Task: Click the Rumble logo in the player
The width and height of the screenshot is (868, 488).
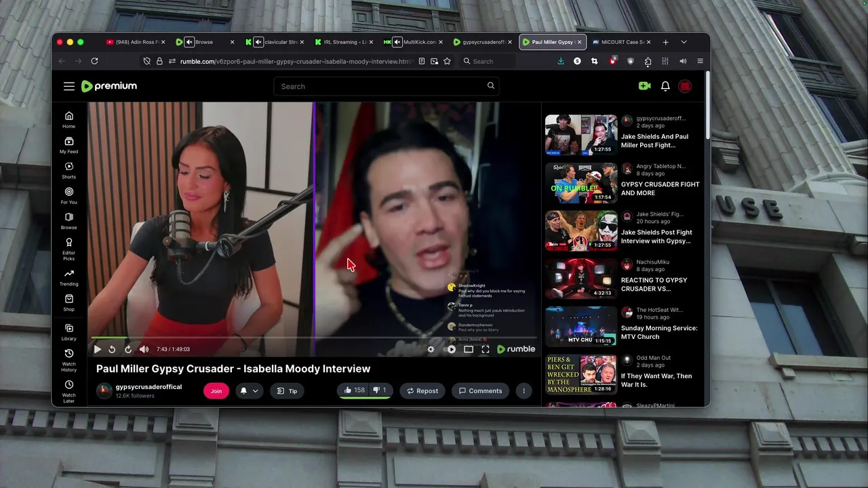Action: click(516, 349)
